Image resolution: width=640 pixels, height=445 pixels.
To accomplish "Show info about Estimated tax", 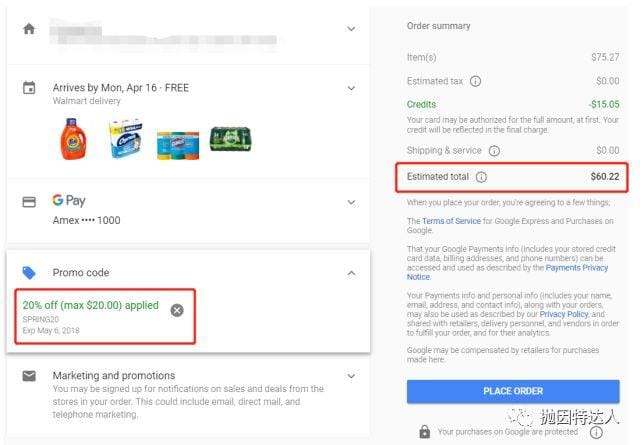I will pyautogui.click(x=475, y=81).
